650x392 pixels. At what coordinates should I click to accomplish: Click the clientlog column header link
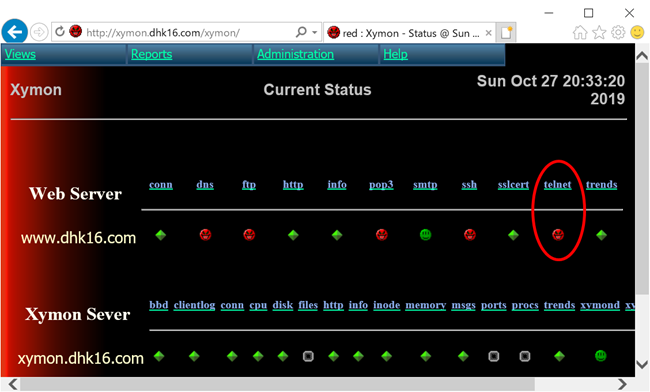point(194,305)
